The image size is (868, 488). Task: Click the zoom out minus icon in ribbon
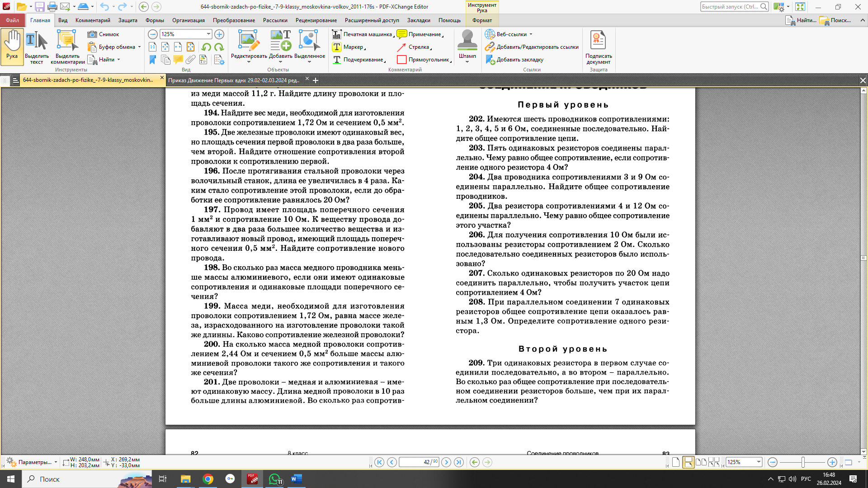click(153, 34)
